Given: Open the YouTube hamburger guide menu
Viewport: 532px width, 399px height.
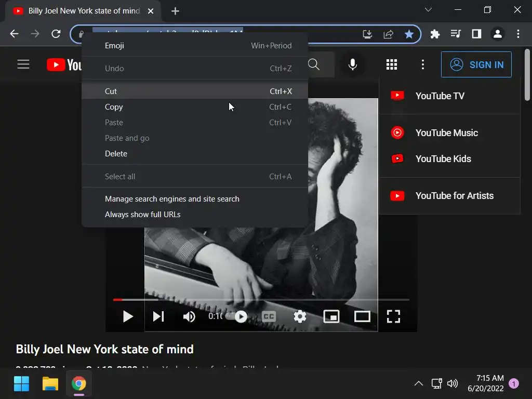Looking at the screenshot, I should [x=23, y=64].
